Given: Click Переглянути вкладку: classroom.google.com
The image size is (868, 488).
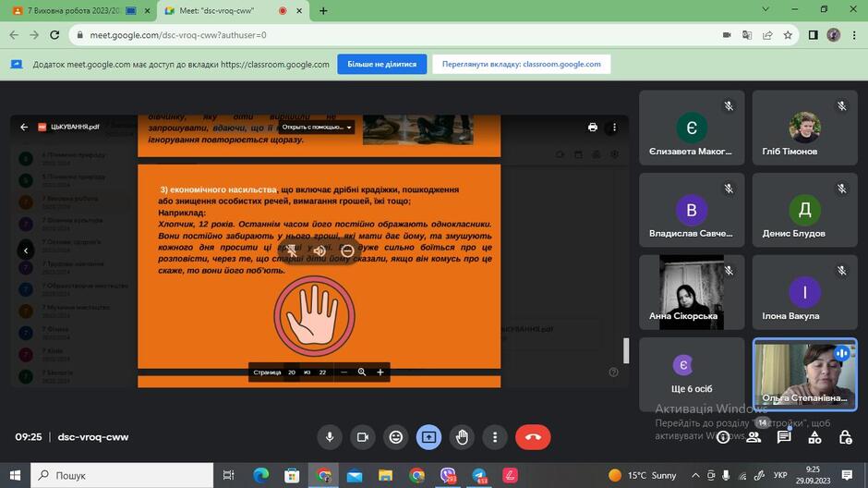Looking at the screenshot, I should tap(522, 65).
